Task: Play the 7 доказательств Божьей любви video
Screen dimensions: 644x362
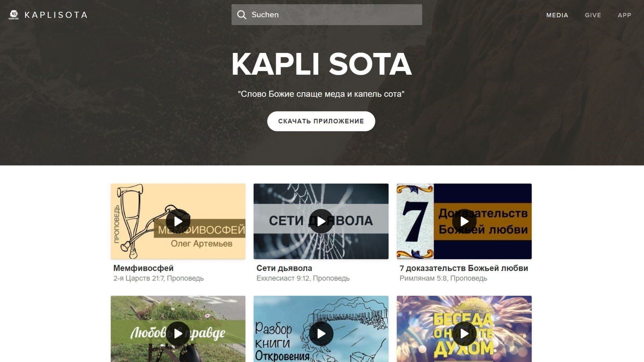Action: [x=464, y=222]
